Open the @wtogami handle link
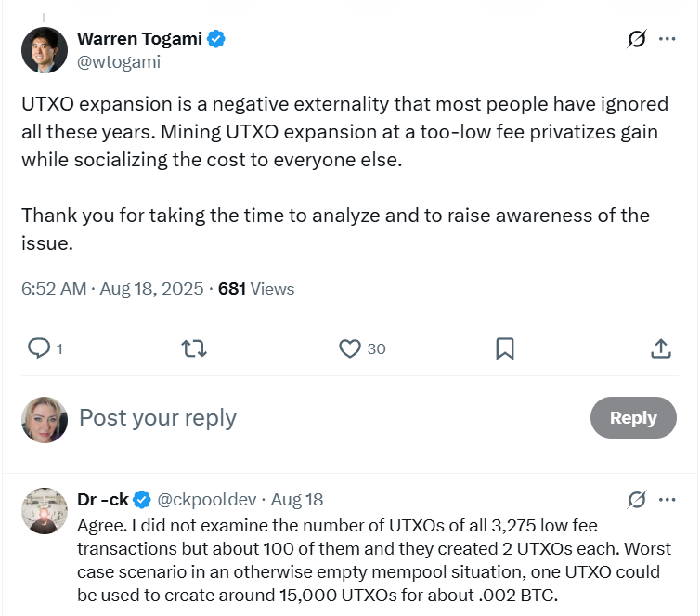The image size is (700, 616). 118,61
